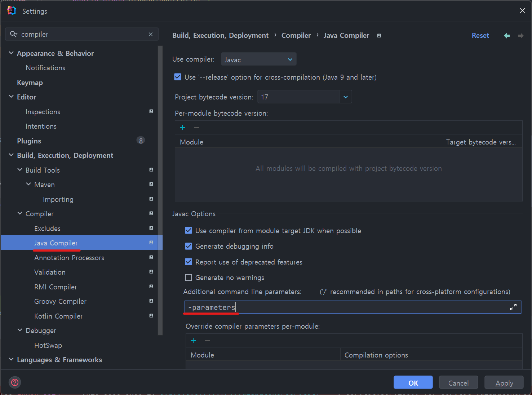This screenshot has height=395, width=532.
Task: Click the Apply button
Action: pos(504,382)
